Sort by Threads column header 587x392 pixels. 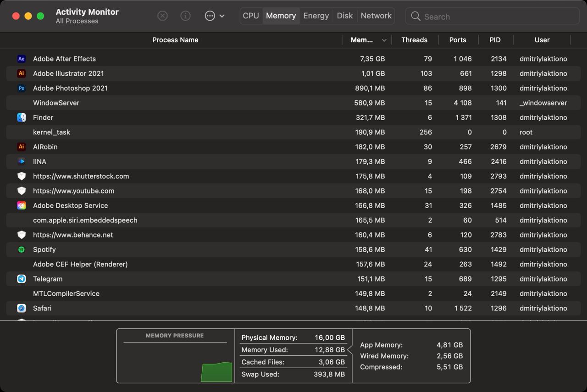pos(414,40)
